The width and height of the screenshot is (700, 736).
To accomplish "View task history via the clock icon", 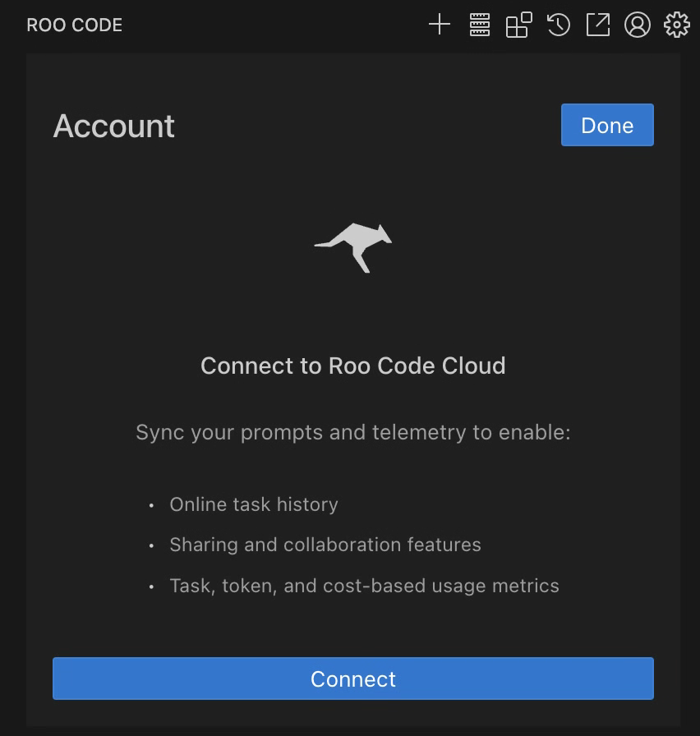I will (x=558, y=25).
